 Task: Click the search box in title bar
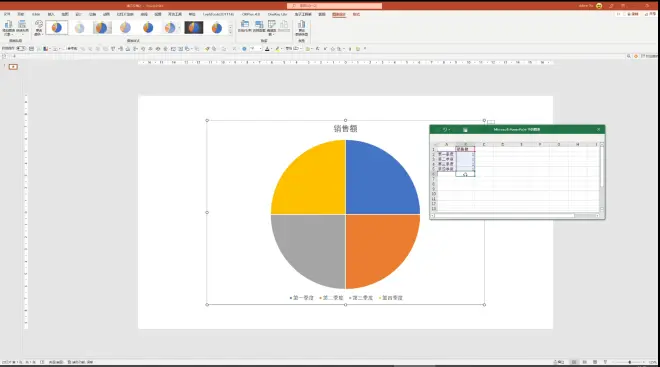coord(335,6)
